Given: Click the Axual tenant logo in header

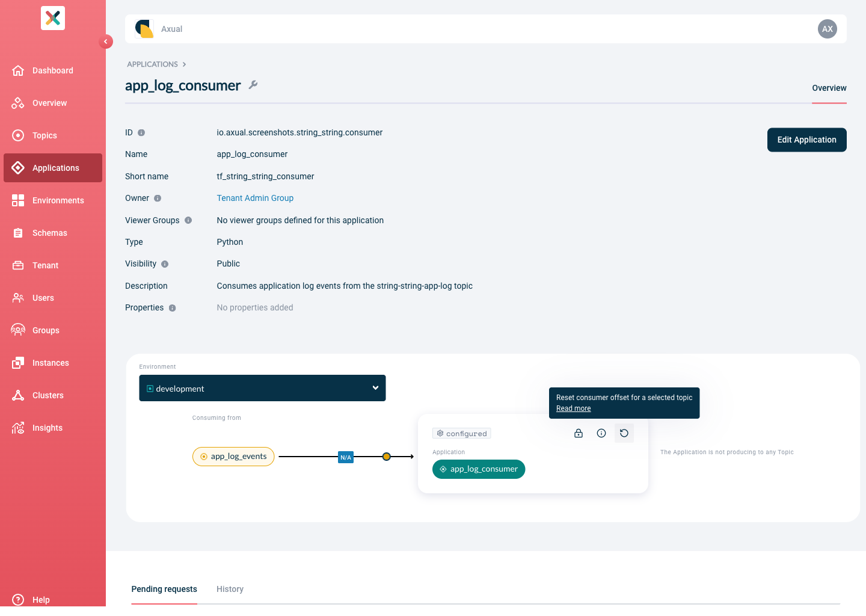Looking at the screenshot, I should (144, 29).
